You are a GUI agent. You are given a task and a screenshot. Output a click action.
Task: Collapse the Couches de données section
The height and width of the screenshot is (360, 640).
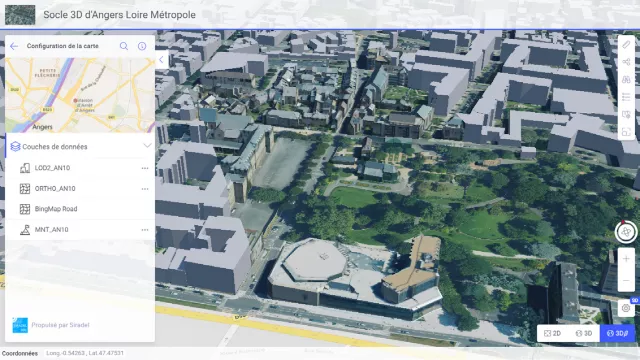coord(147,146)
